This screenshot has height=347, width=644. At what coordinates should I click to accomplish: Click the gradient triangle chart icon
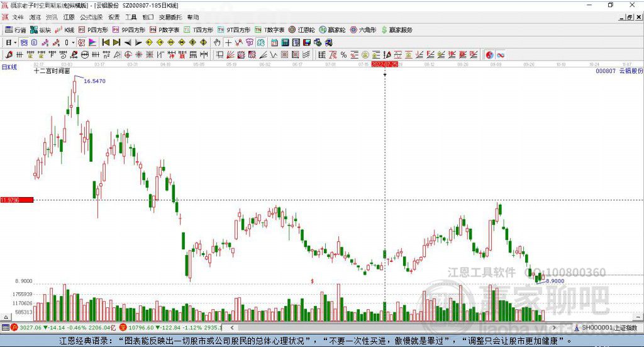93,42
